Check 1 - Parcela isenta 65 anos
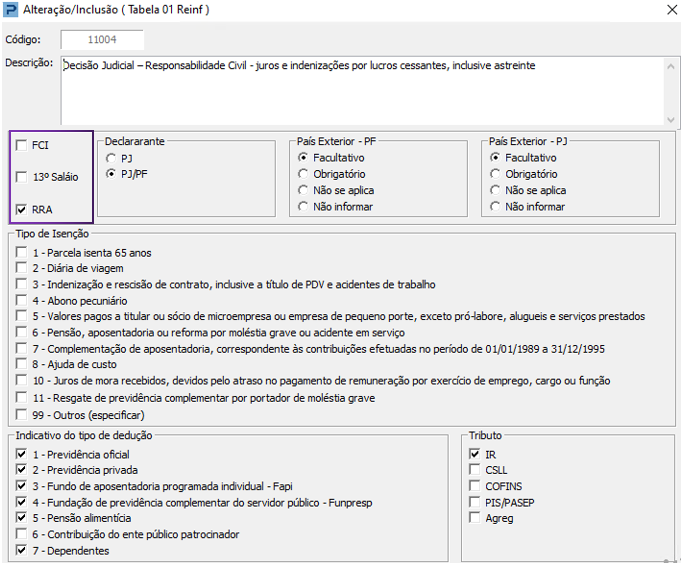 (x=21, y=252)
